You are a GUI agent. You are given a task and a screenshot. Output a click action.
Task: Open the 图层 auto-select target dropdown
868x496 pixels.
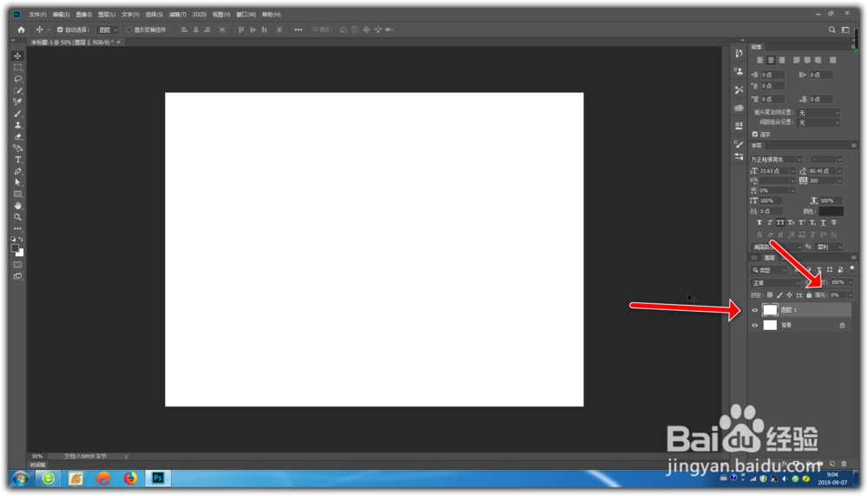point(108,30)
